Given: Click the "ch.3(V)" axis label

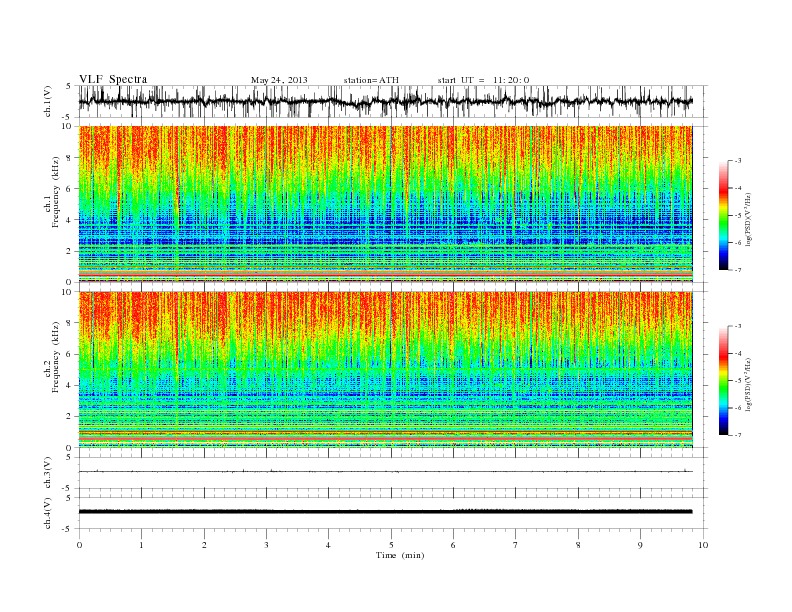Looking at the screenshot, I should pyautogui.click(x=48, y=473).
